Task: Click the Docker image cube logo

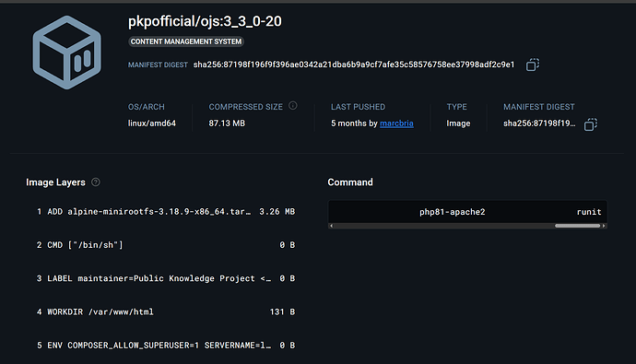Action: tap(67, 53)
